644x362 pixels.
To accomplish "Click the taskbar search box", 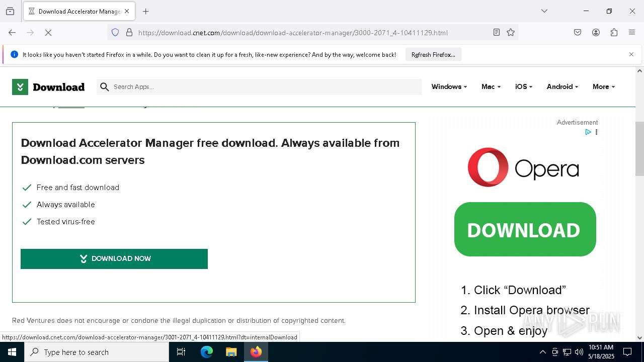I will tap(97, 352).
